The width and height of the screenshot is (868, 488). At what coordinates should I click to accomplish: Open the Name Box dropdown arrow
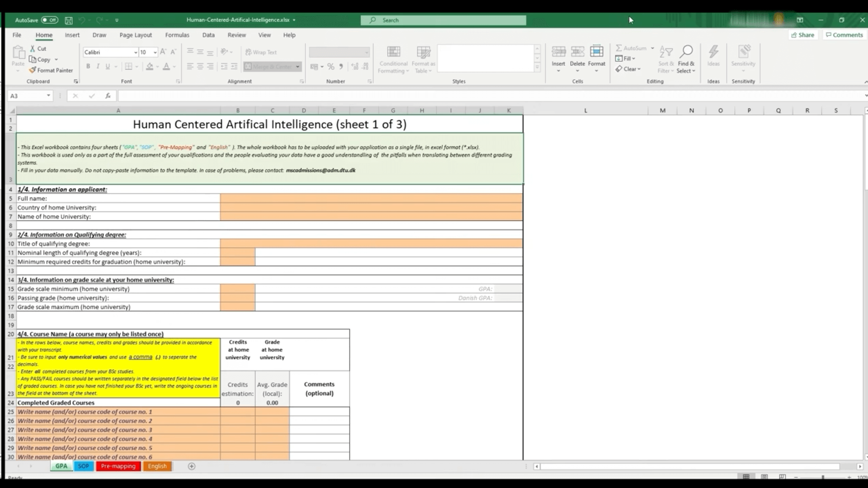click(x=48, y=96)
